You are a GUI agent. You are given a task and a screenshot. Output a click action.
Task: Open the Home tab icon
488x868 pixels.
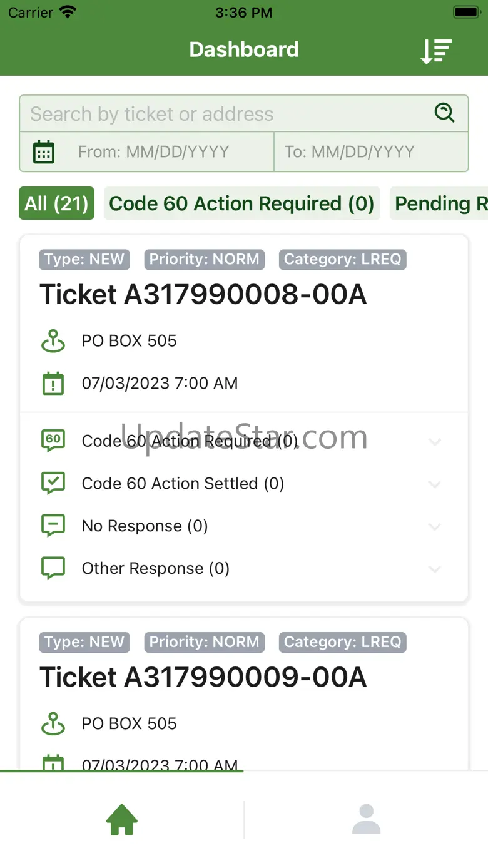[x=122, y=819]
